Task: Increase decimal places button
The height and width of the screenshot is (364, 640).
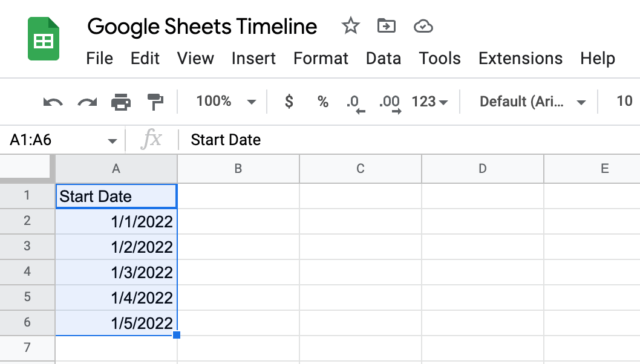Action: (390, 103)
